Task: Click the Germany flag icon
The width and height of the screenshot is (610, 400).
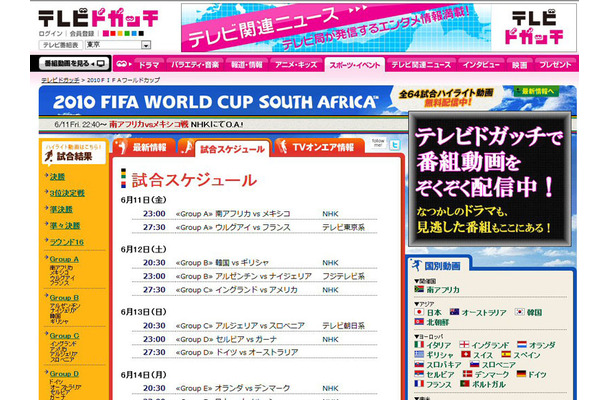Action: 521,374
